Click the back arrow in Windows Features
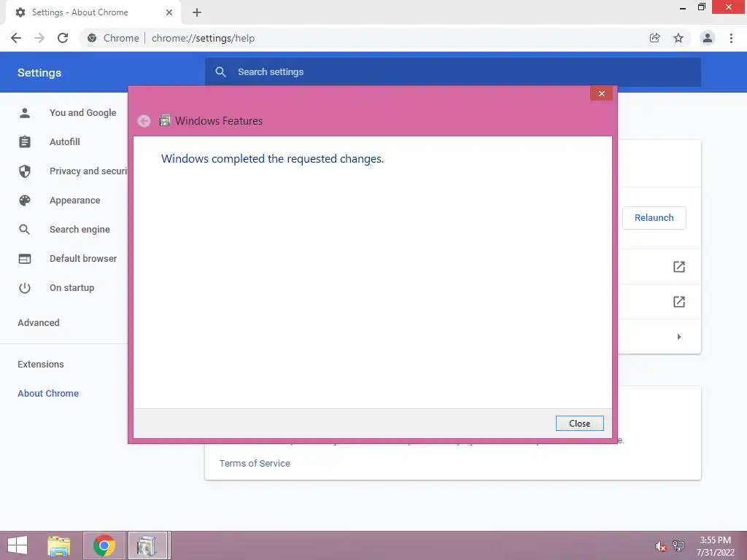747x560 pixels. tap(144, 121)
